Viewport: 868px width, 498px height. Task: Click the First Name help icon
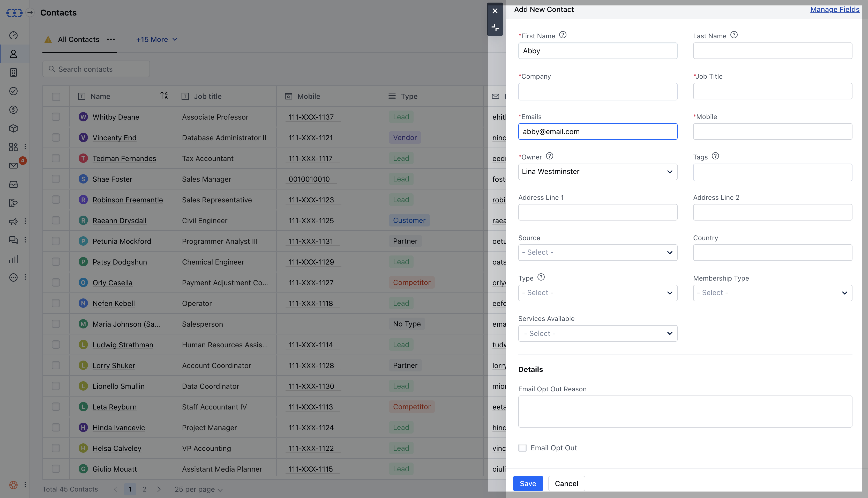[563, 35]
